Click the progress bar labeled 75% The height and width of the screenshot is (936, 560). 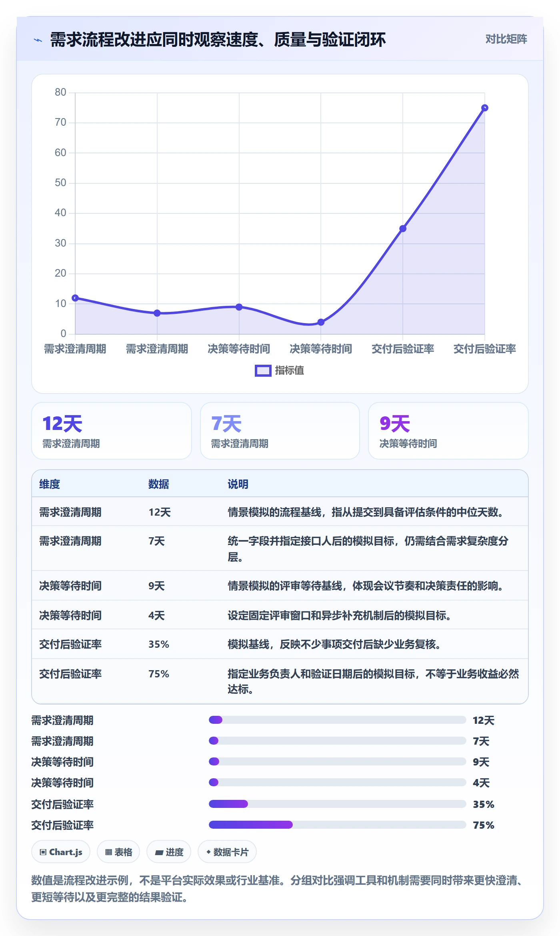click(x=338, y=825)
